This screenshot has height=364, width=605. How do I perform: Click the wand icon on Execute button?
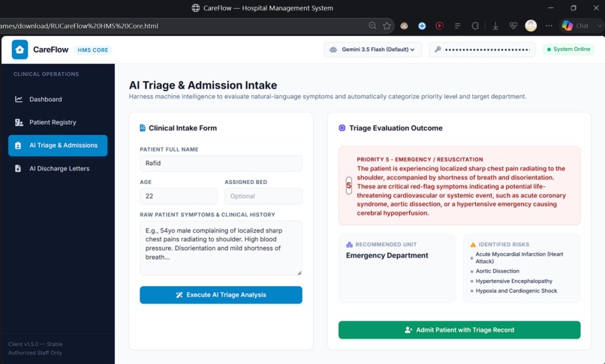tap(179, 295)
